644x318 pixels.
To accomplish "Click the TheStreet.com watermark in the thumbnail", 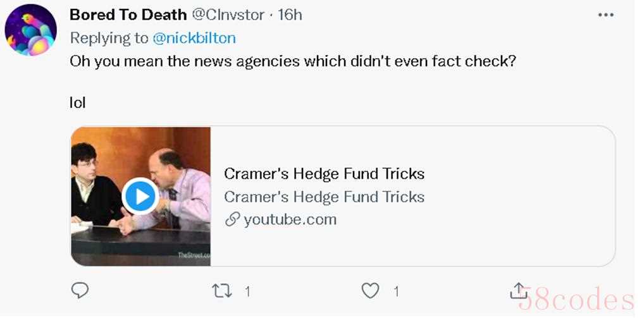I will click(194, 255).
